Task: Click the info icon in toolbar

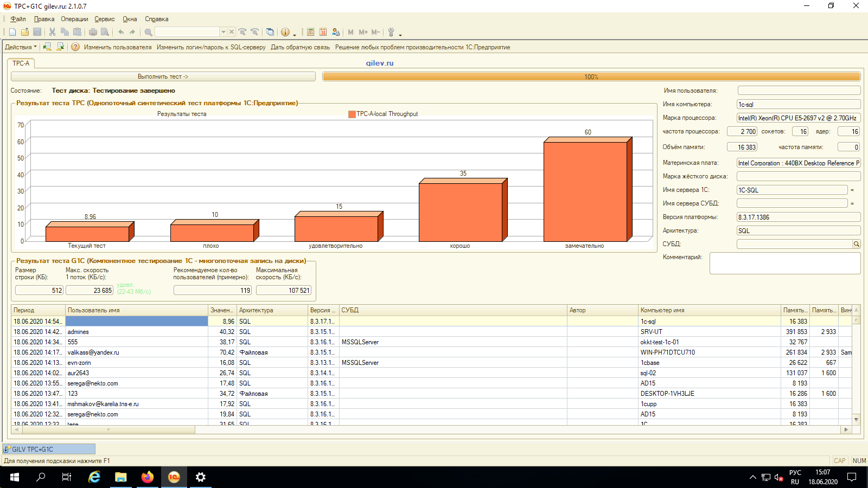Action: 285,32
